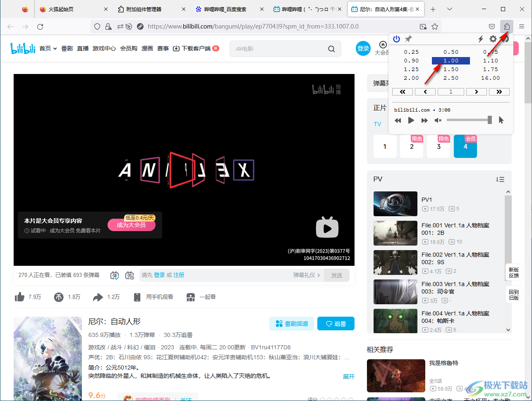The width and height of the screenshot is (532, 401).
Task: Click double-left speed decrease button
Action: click(x=403, y=92)
